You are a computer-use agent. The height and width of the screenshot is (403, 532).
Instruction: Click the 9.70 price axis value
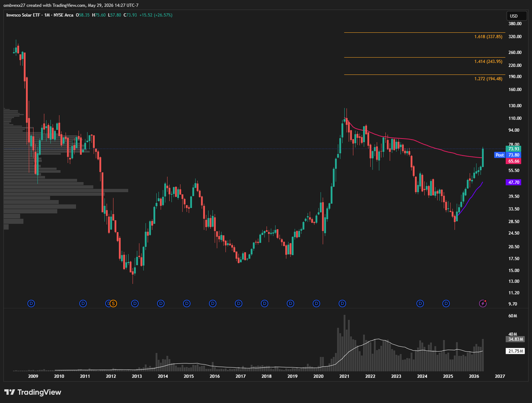tap(513, 304)
